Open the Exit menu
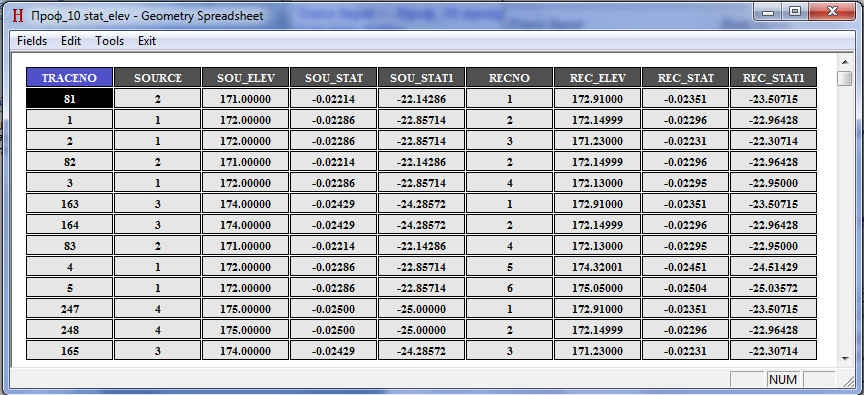This screenshot has width=864, height=395. pyautogui.click(x=147, y=41)
